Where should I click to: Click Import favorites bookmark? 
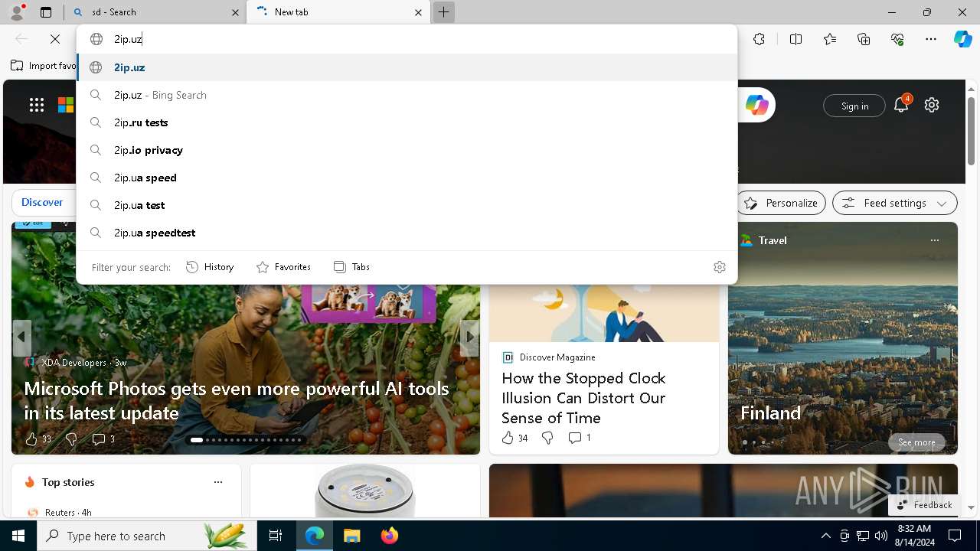[x=44, y=66]
